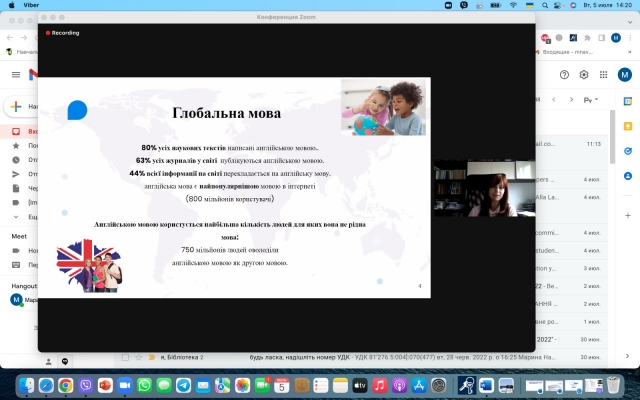
Task: Open Zoom app in the Dock
Action: [x=125, y=385]
